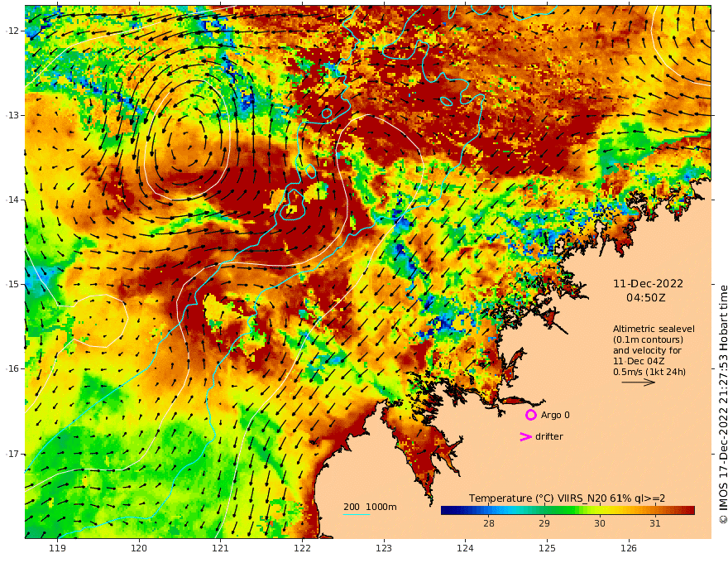
Task: Click the colorbar tick label '31'
Action: tap(654, 523)
